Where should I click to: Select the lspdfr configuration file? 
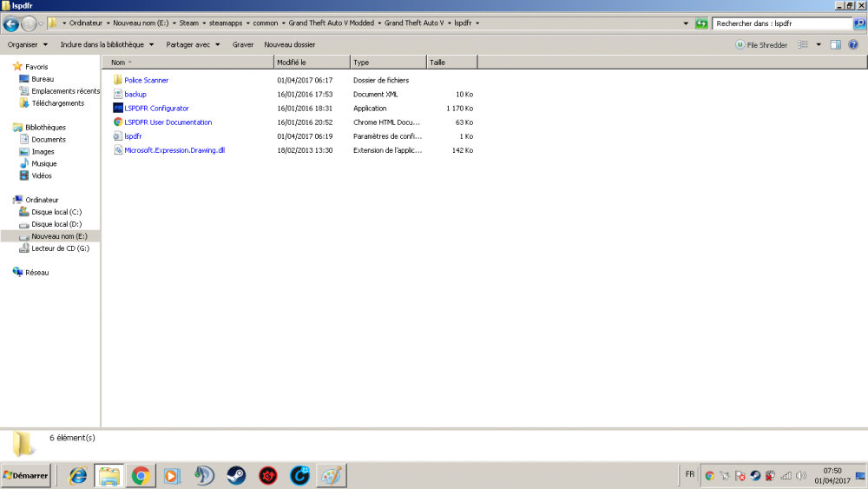coord(133,135)
